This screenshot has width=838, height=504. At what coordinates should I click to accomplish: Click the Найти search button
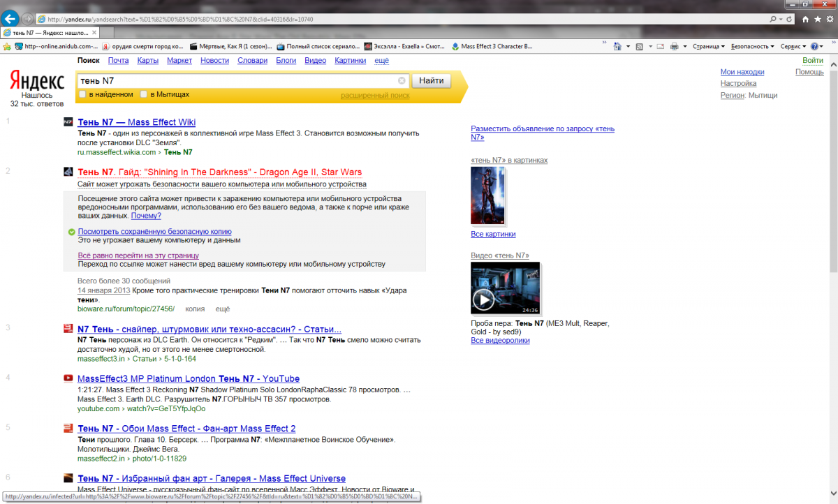[x=431, y=80]
